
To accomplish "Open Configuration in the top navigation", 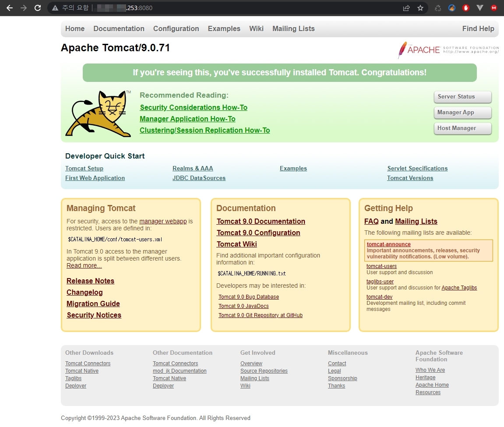I will pos(176,28).
